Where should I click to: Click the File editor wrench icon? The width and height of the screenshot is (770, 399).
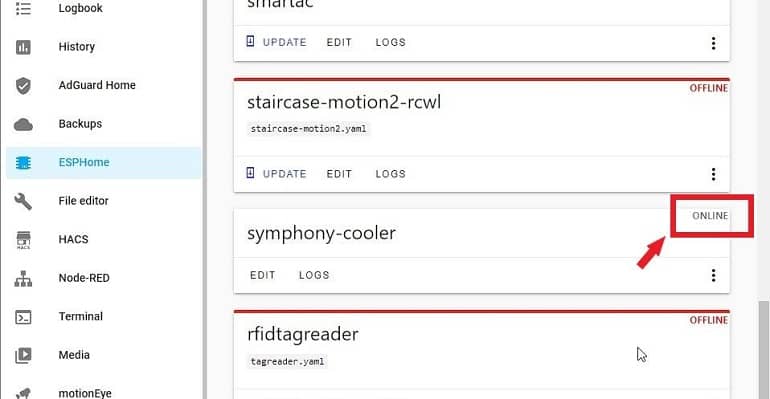point(23,201)
